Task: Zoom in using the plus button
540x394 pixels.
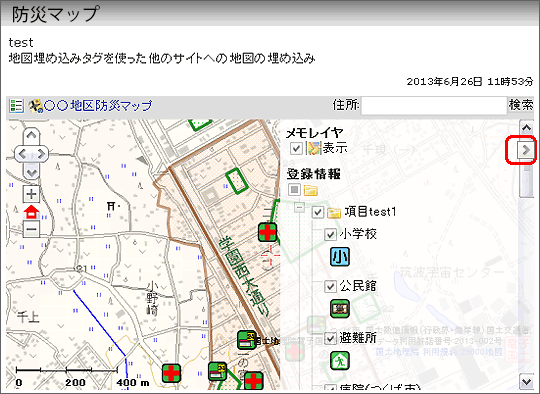Action: (31, 194)
